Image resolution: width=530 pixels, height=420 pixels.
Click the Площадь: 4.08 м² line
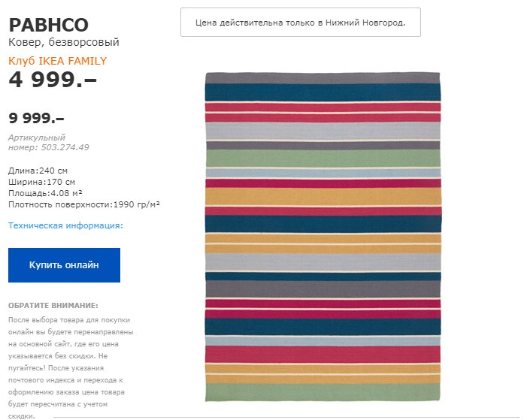(45, 193)
